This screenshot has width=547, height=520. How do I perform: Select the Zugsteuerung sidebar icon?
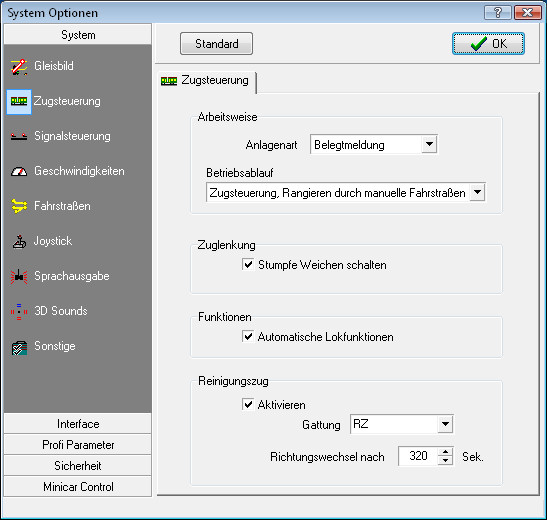point(19,101)
